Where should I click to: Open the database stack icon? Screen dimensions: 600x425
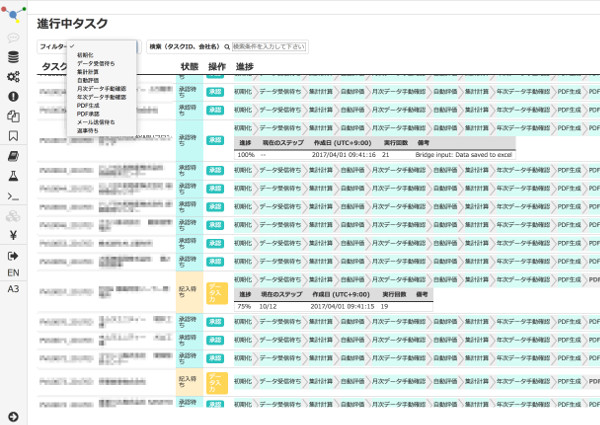[13, 57]
